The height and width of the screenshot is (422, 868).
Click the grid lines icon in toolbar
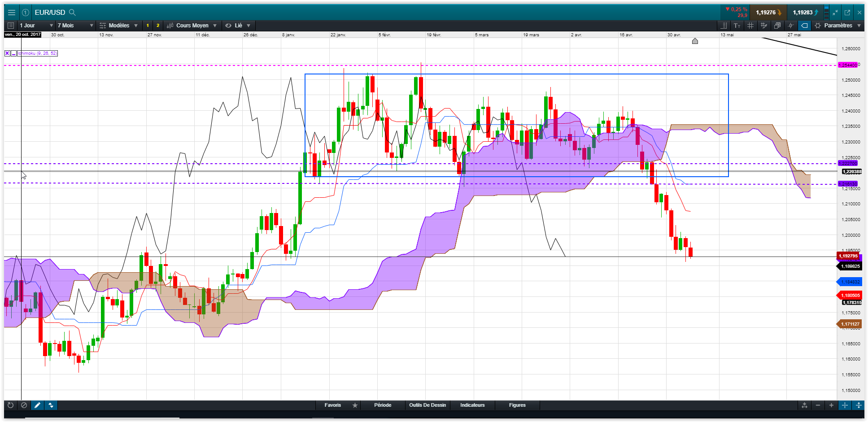point(750,26)
